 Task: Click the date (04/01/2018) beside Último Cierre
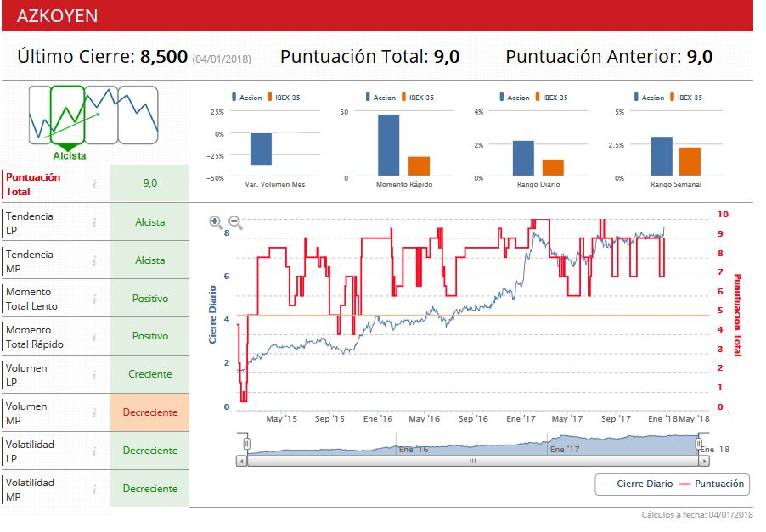222,59
